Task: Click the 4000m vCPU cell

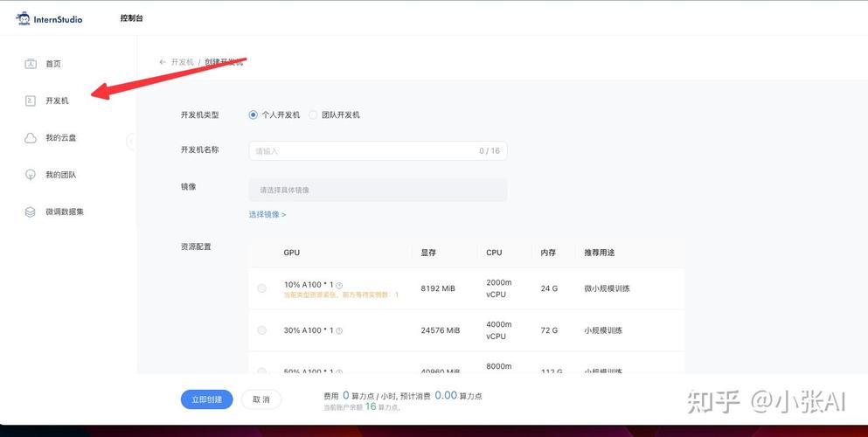Action: [x=499, y=330]
